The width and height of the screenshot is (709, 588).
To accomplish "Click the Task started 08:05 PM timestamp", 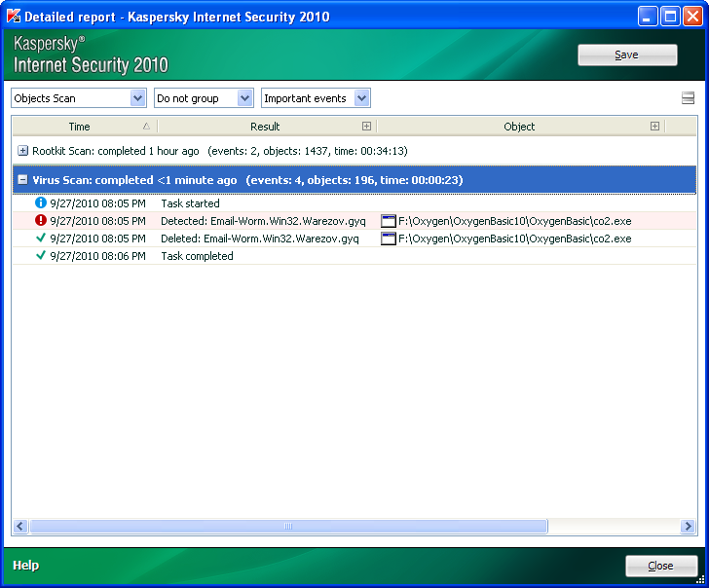I will click(x=97, y=203).
